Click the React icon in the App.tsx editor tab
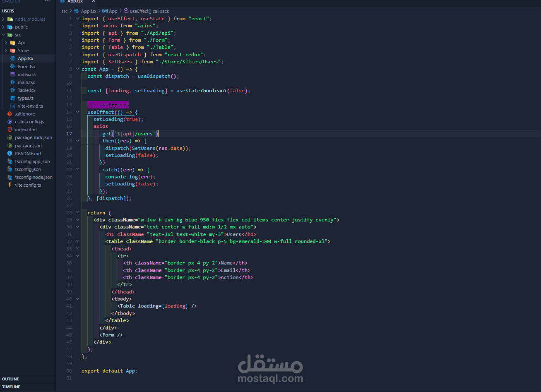Viewport: 541px width, 392px height. click(x=63, y=2)
